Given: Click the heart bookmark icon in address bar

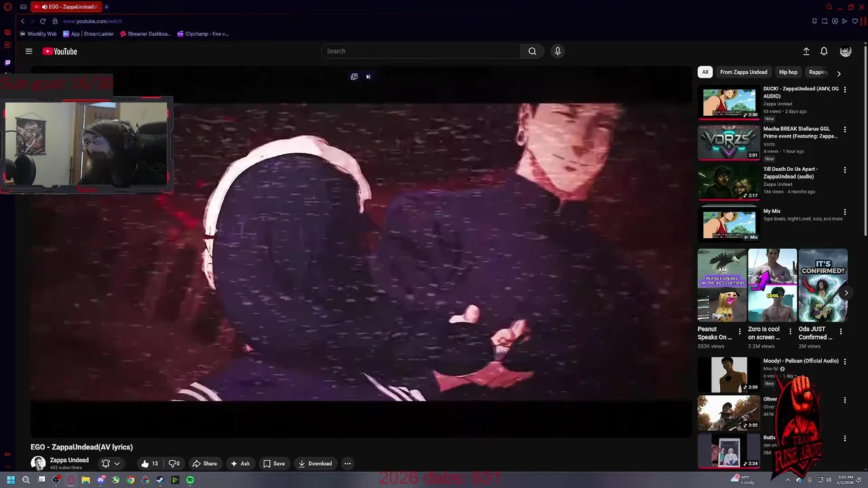Looking at the screenshot, I should click(854, 21).
